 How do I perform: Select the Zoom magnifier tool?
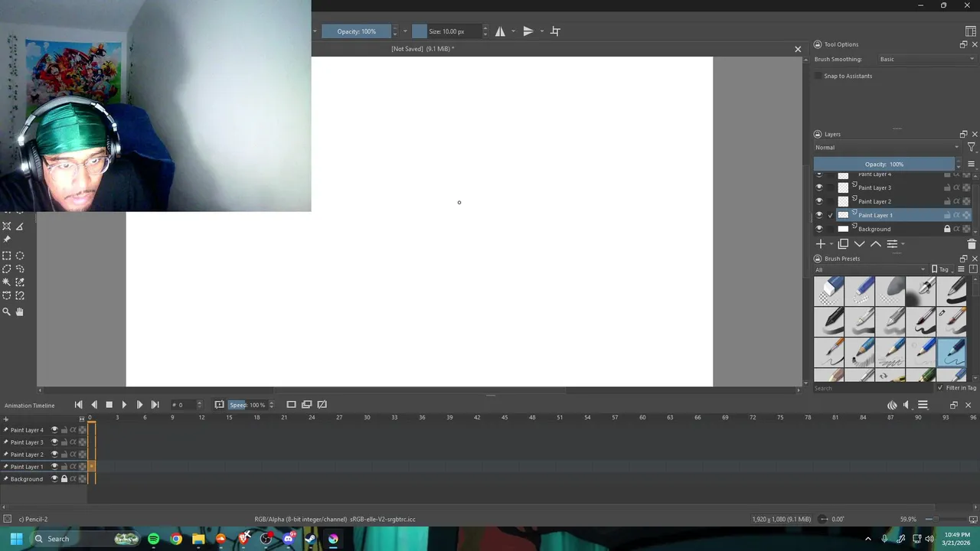(7, 311)
